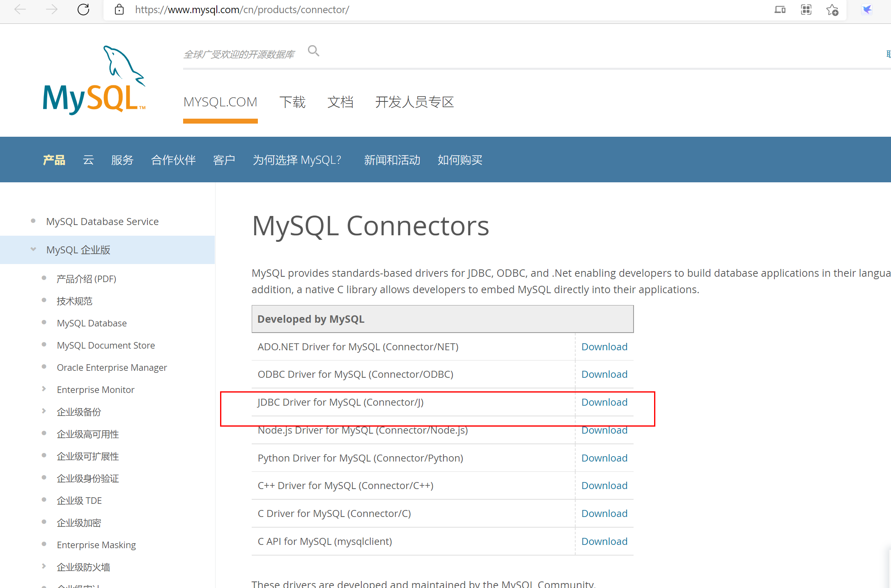Open Enterprise Monitor sidebar link
This screenshot has width=891, height=588.
[x=96, y=390]
